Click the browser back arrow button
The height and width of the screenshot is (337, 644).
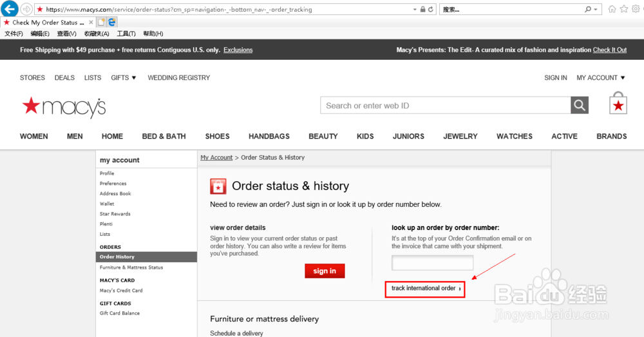pyautogui.click(x=10, y=8)
